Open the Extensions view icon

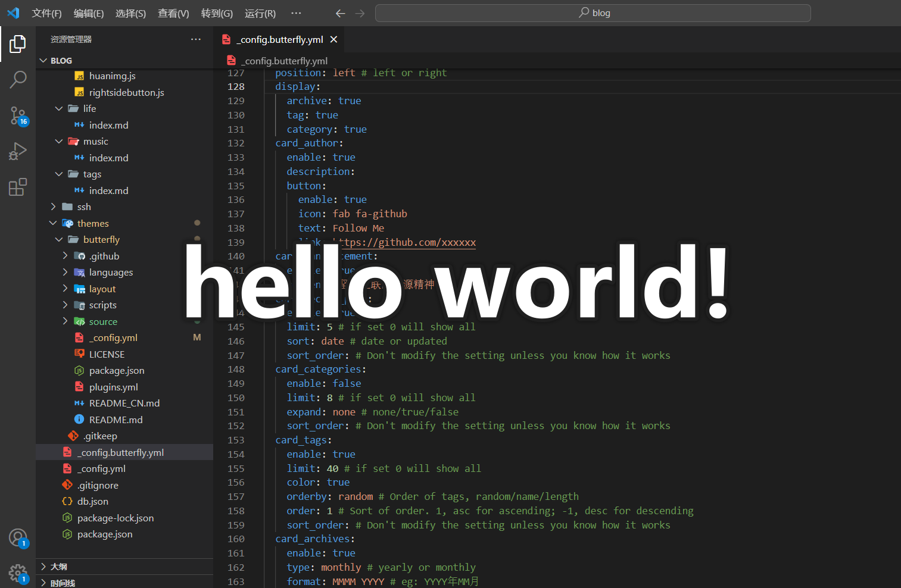point(18,187)
